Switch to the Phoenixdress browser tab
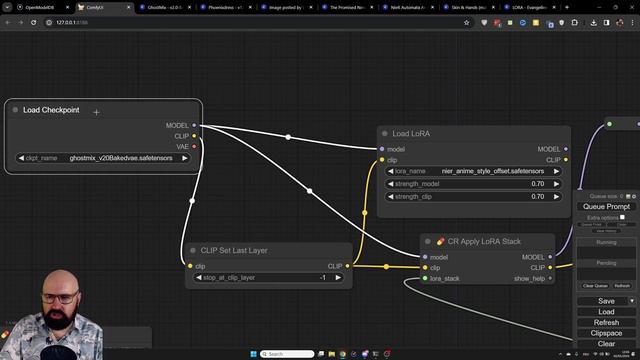640x360 pixels. (227, 7)
